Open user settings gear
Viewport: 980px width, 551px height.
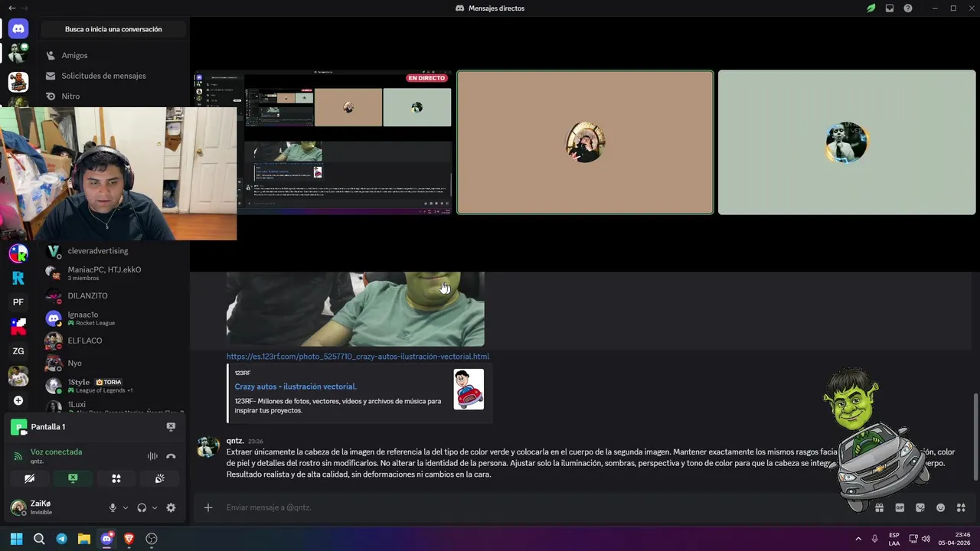(x=171, y=507)
